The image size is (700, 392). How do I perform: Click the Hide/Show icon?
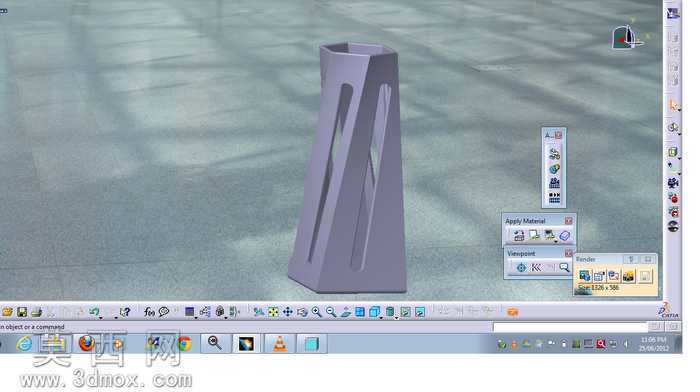[x=405, y=312]
